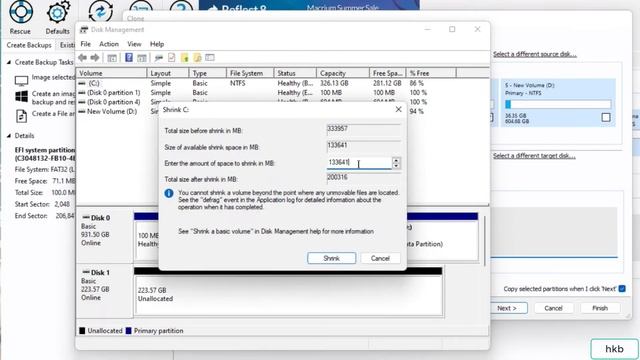640x360 pixels.
Task: Close the Shrink C: dialog with X
Action: (x=398, y=109)
